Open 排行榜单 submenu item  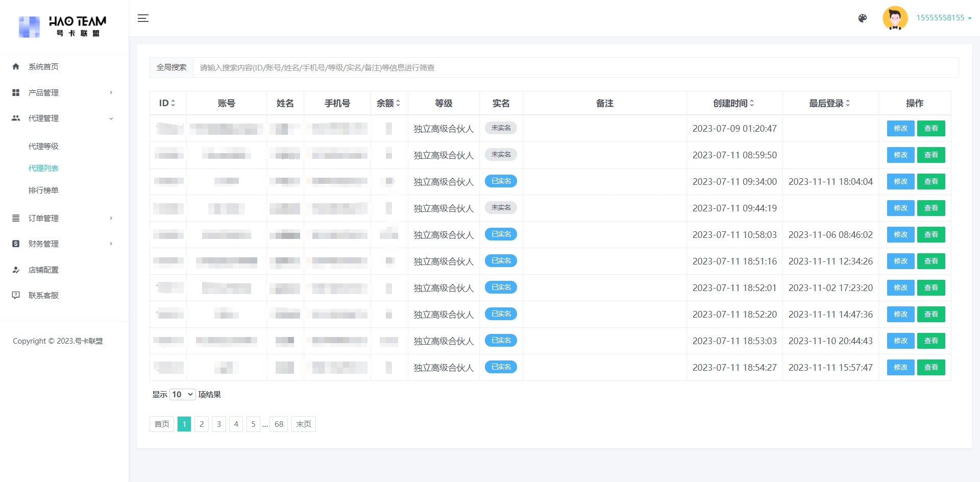click(43, 190)
